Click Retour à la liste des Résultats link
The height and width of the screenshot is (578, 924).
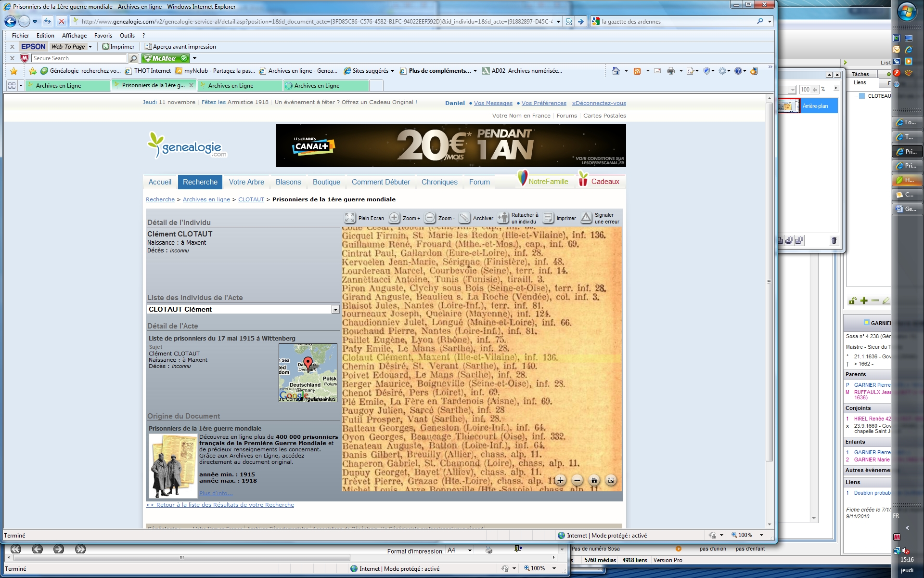pos(220,505)
